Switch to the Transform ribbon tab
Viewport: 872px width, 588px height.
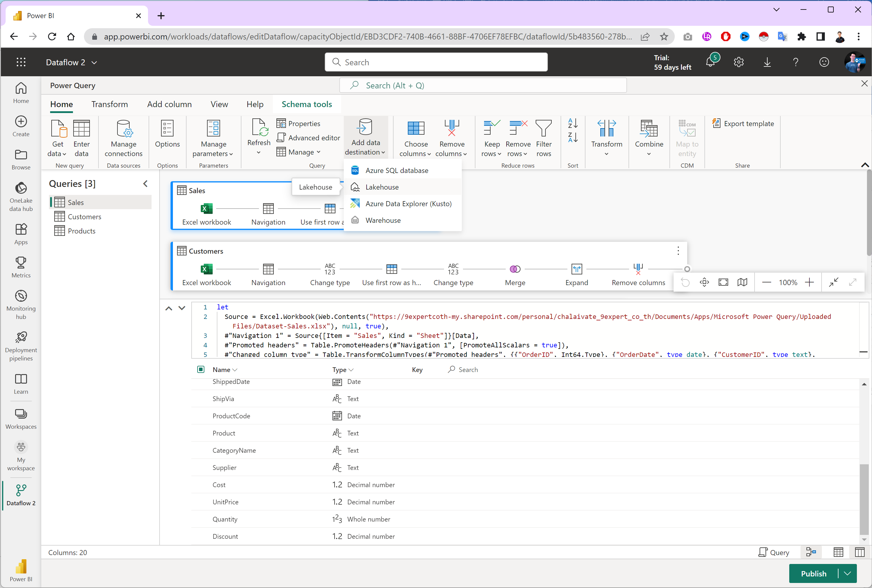click(x=109, y=104)
